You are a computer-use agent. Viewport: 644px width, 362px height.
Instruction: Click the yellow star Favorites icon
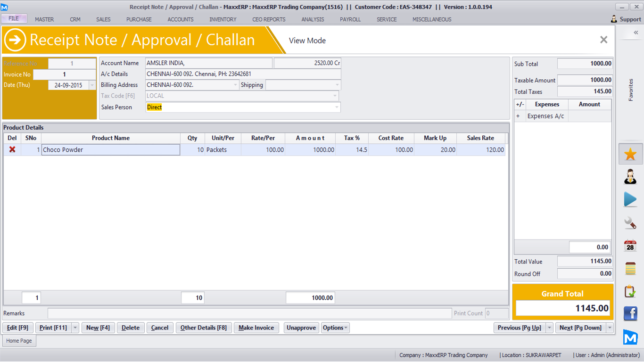click(x=630, y=154)
